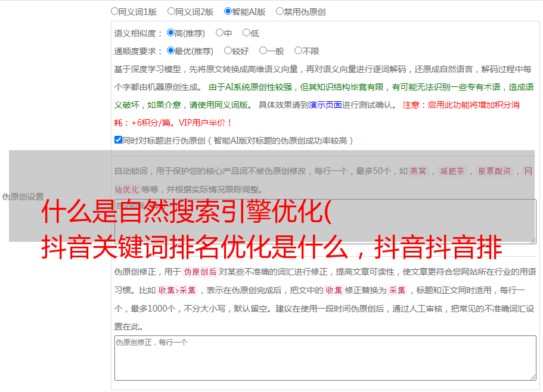This screenshot has height=392, width=543.
Task: Click the 燕窝 example keyword
Action: (418, 171)
